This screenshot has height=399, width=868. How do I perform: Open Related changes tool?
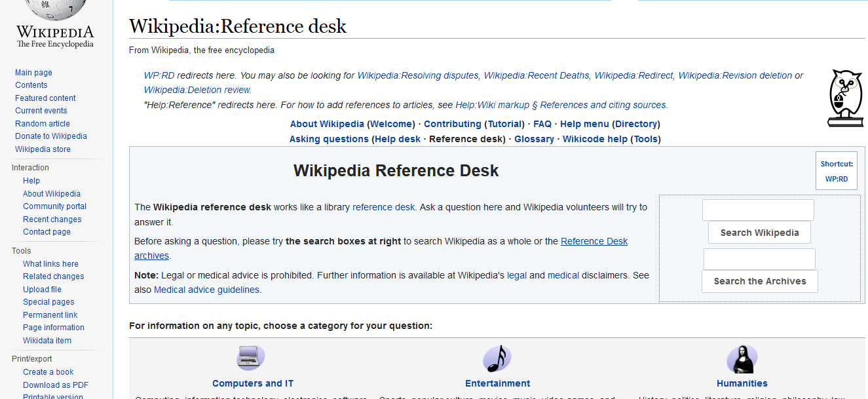click(x=53, y=276)
